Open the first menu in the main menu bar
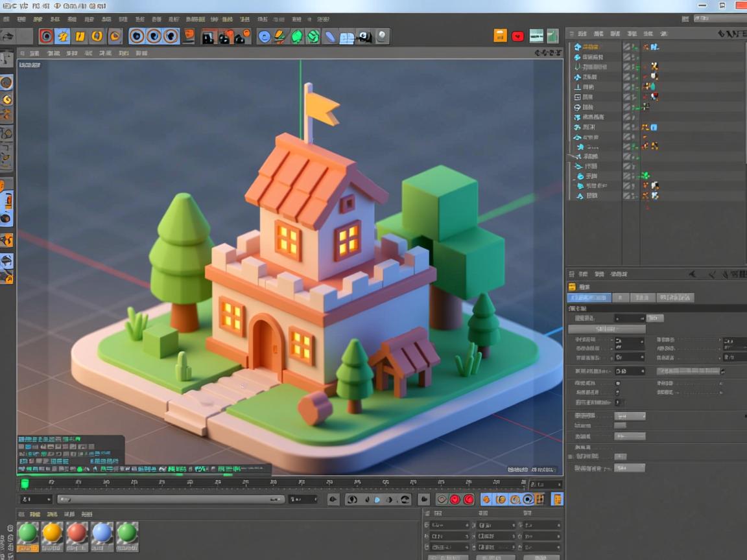The image size is (747, 560). (6, 19)
